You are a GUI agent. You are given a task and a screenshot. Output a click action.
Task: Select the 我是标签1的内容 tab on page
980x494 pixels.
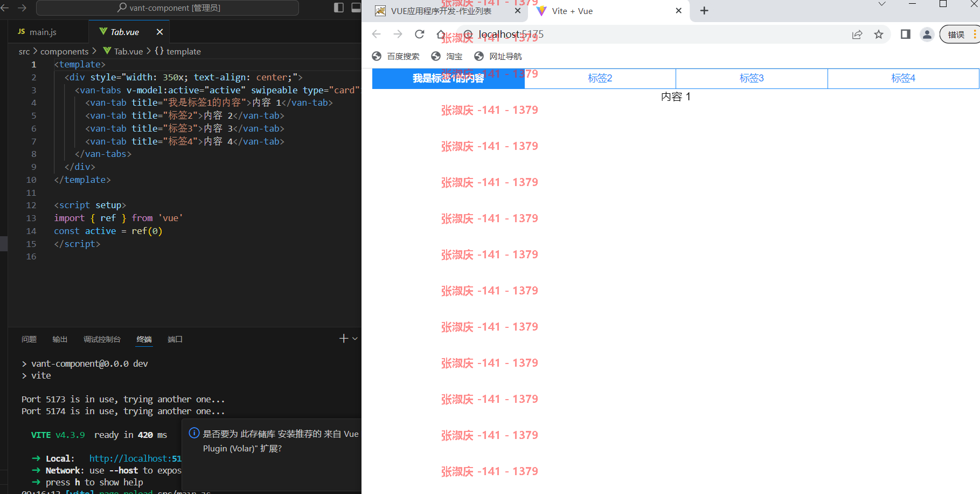pos(448,78)
